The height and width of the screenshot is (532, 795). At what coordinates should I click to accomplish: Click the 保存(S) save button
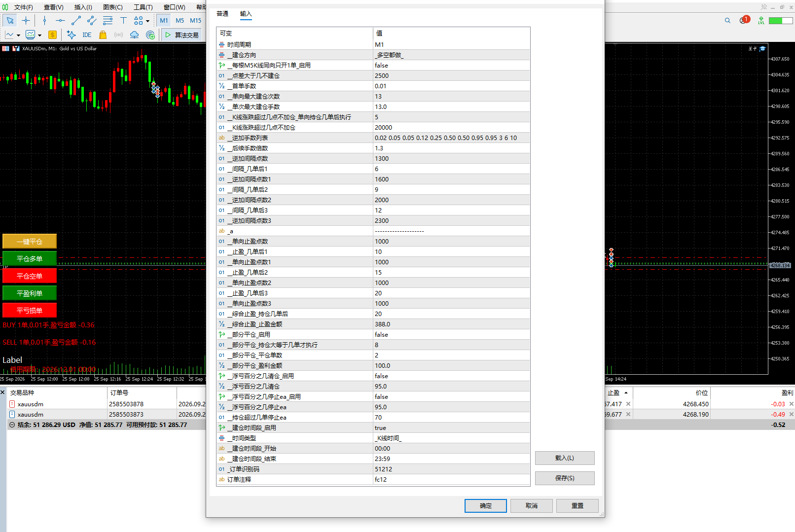565,478
